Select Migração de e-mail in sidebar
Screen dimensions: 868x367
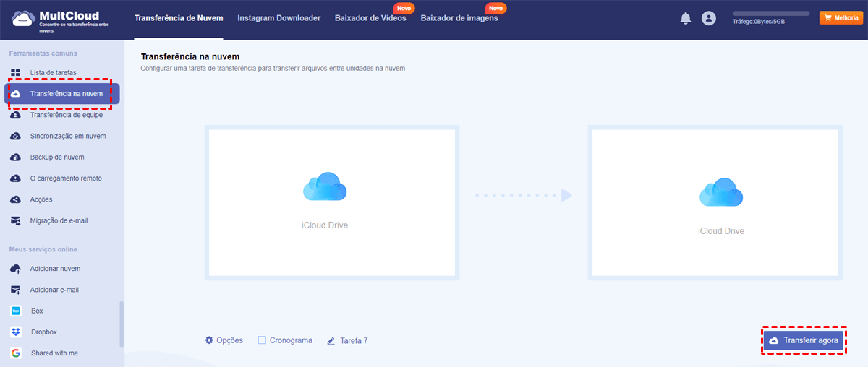click(x=60, y=220)
